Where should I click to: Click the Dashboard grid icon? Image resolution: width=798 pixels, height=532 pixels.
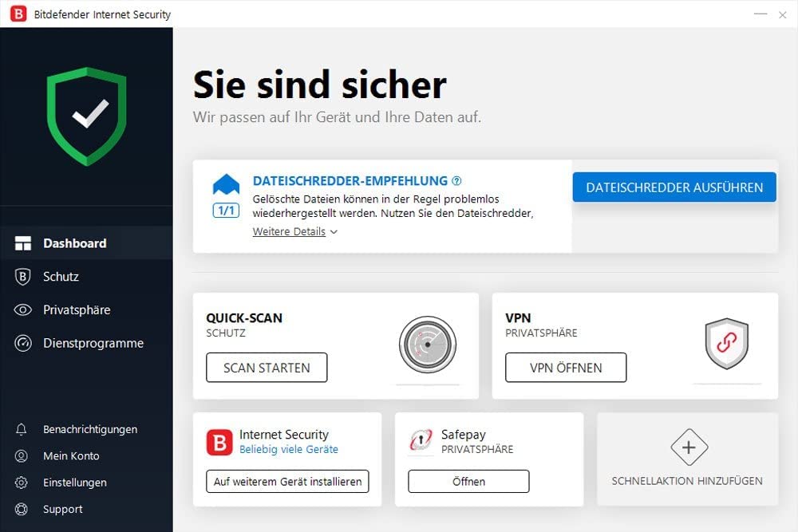tap(23, 243)
